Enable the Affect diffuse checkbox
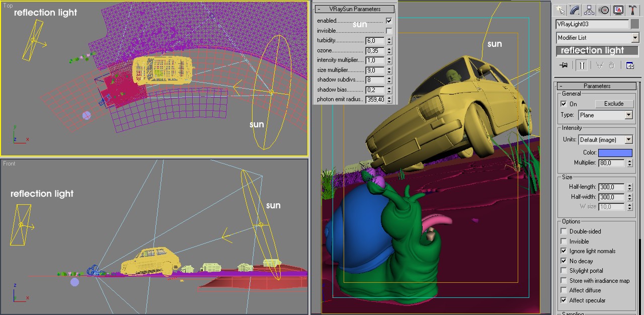644x315 pixels. [x=563, y=290]
